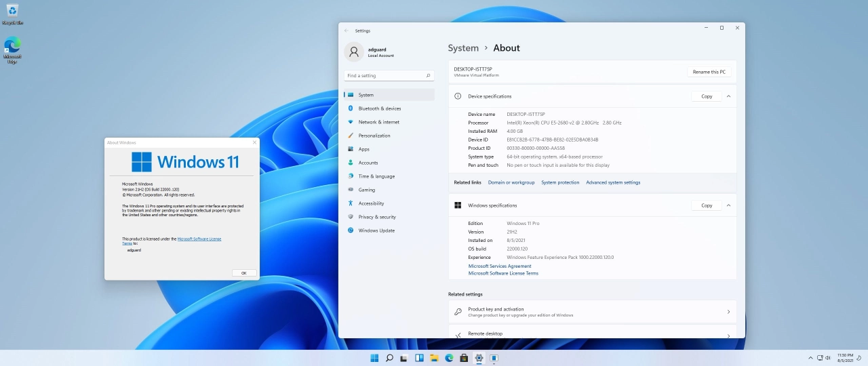Copy the Windows specifications
The height and width of the screenshot is (366, 868).
pos(707,205)
